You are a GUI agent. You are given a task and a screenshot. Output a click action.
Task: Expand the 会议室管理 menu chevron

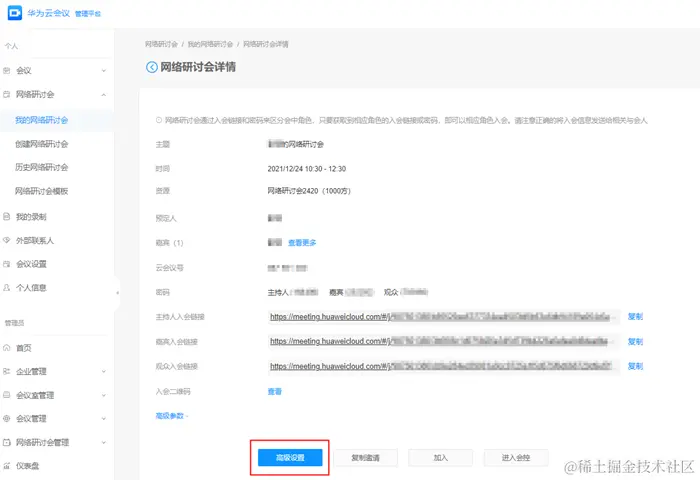(104, 395)
